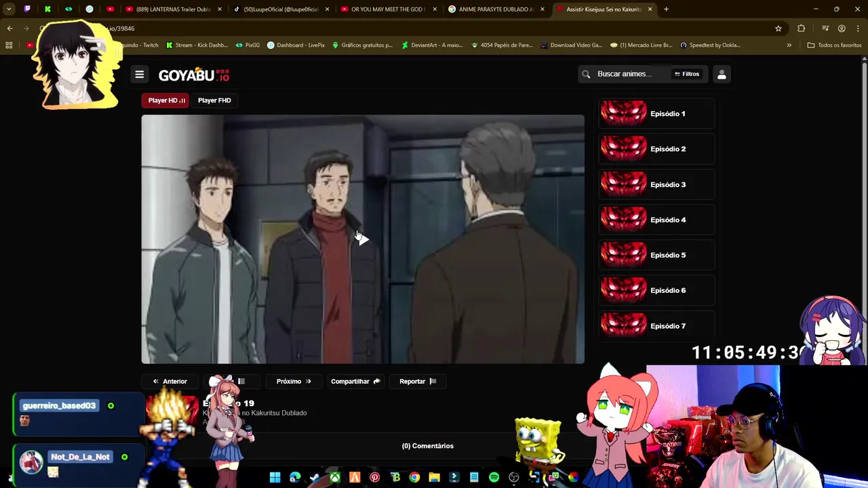This screenshot has height=488, width=868.
Task: Open PixGG bookmark
Action: coord(248,45)
